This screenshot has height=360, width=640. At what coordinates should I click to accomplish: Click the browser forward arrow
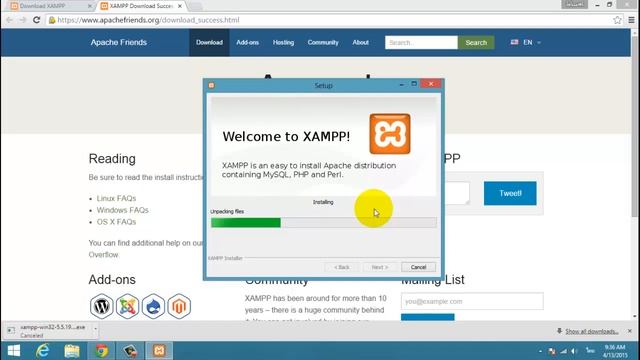(22, 20)
